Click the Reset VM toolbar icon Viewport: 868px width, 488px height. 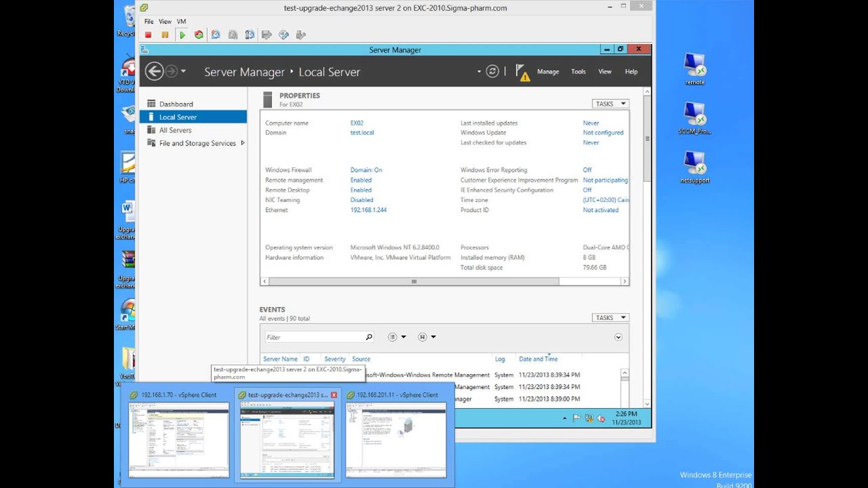199,35
